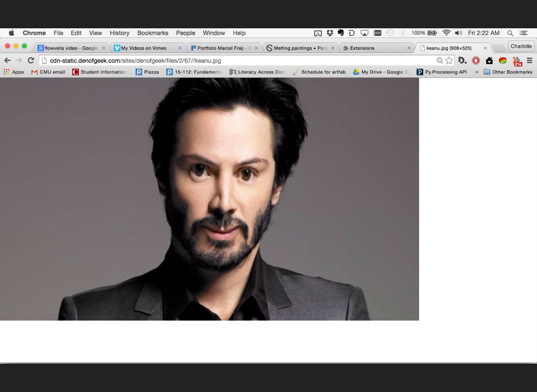537x392 pixels.
Task: Open the Evernote elephant menu bar icon
Action: click(340, 33)
